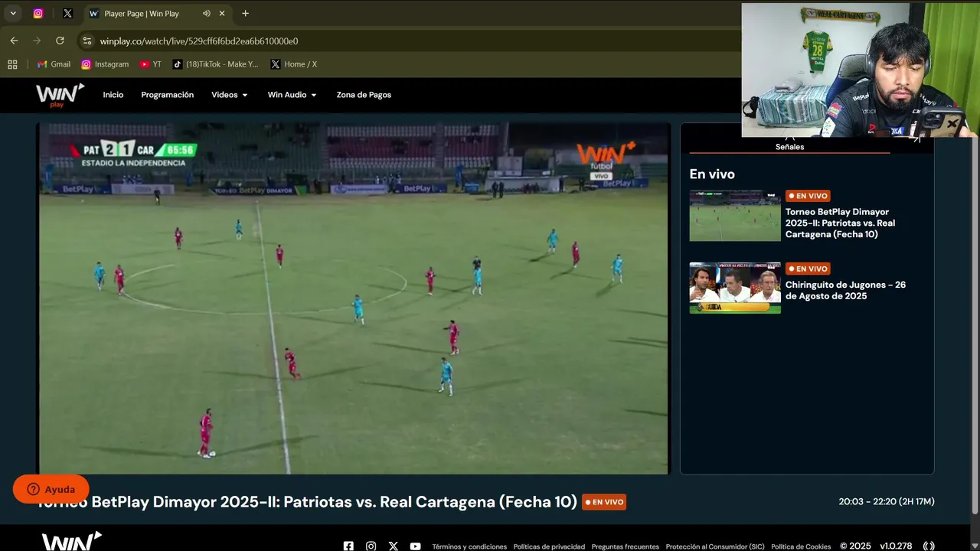Open Política de Cookies link
The width and height of the screenshot is (980, 551).
(x=801, y=546)
